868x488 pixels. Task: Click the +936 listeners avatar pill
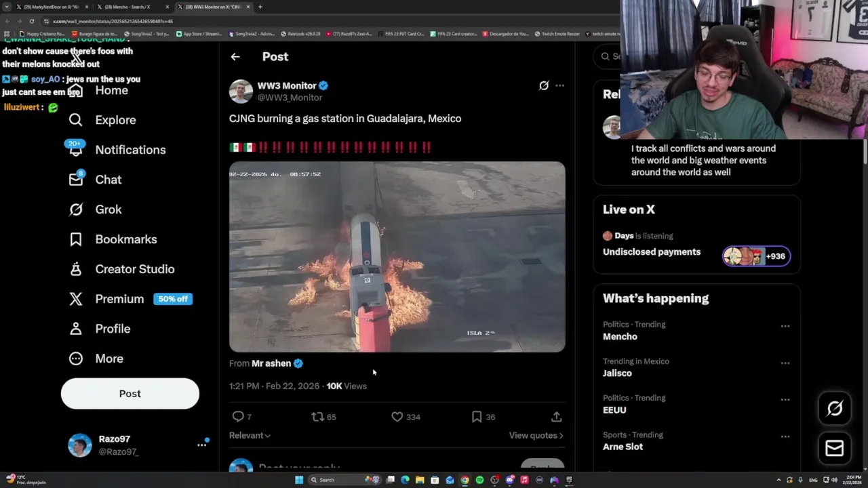click(x=756, y=256)
